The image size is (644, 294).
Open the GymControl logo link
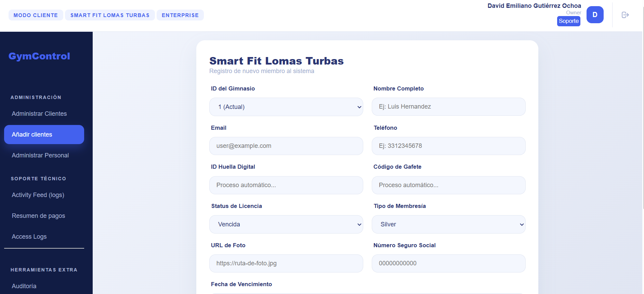[x=39, y=56]
